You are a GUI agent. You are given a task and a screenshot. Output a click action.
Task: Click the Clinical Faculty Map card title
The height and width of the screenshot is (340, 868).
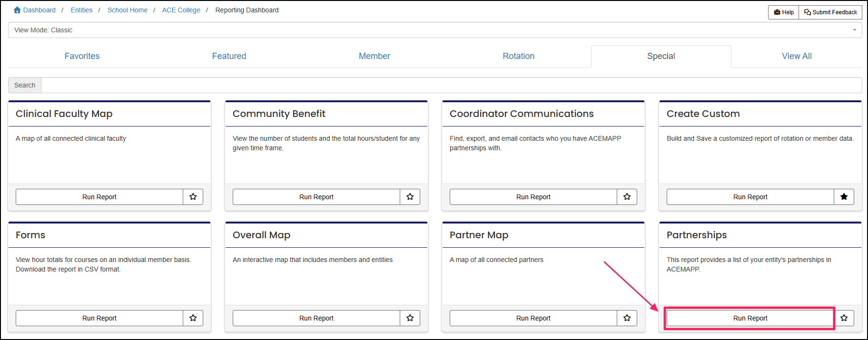tap(64, 114)
